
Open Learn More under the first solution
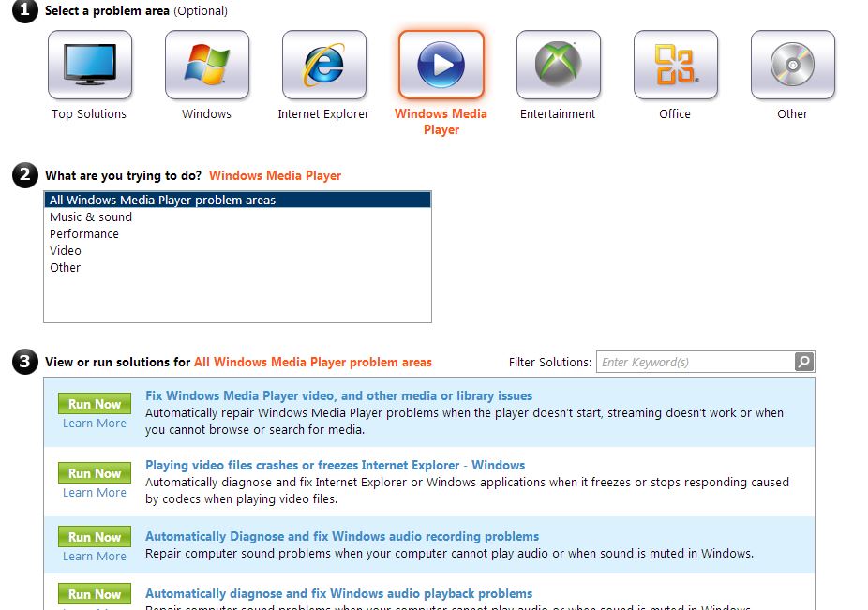pyautogui.click(x=95, y=424)
